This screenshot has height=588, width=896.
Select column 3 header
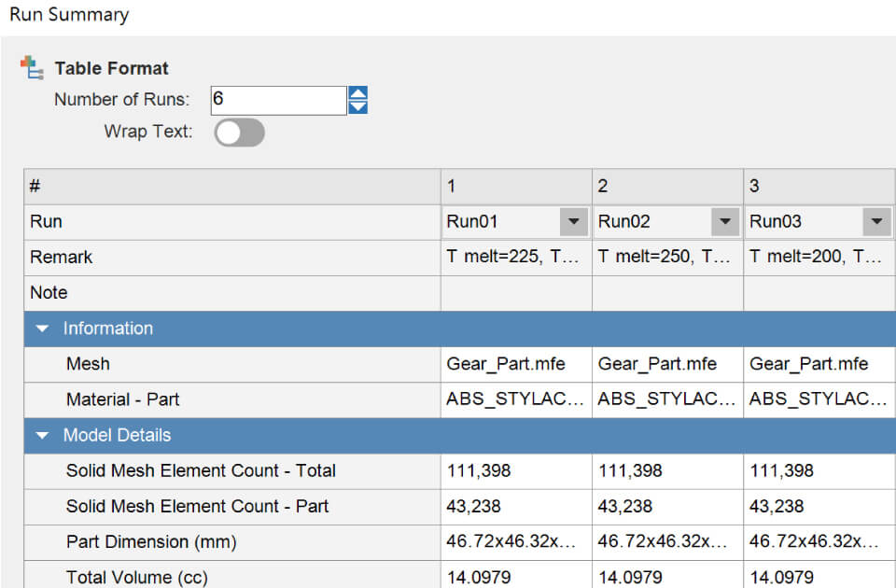tap(818, 187)
